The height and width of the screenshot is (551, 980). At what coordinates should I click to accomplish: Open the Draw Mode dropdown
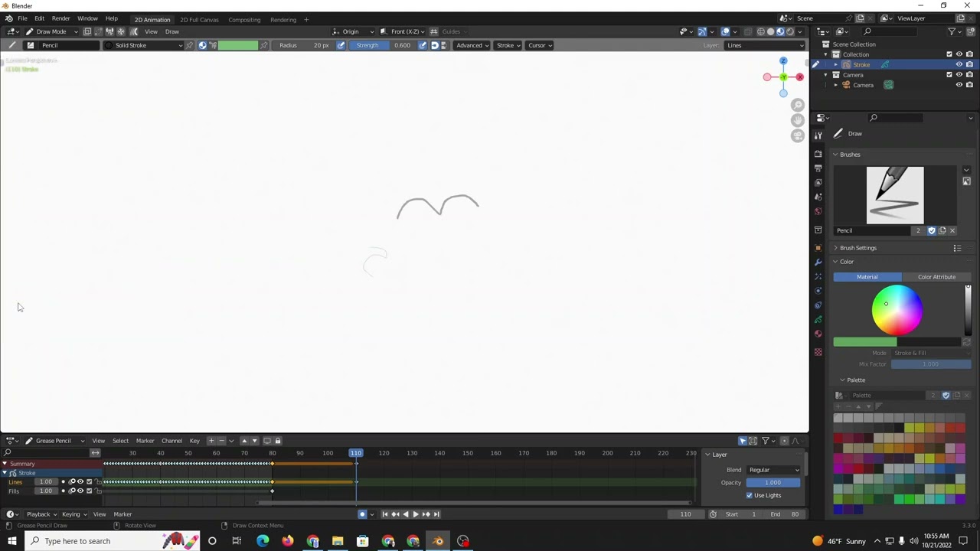click(51, 31)
